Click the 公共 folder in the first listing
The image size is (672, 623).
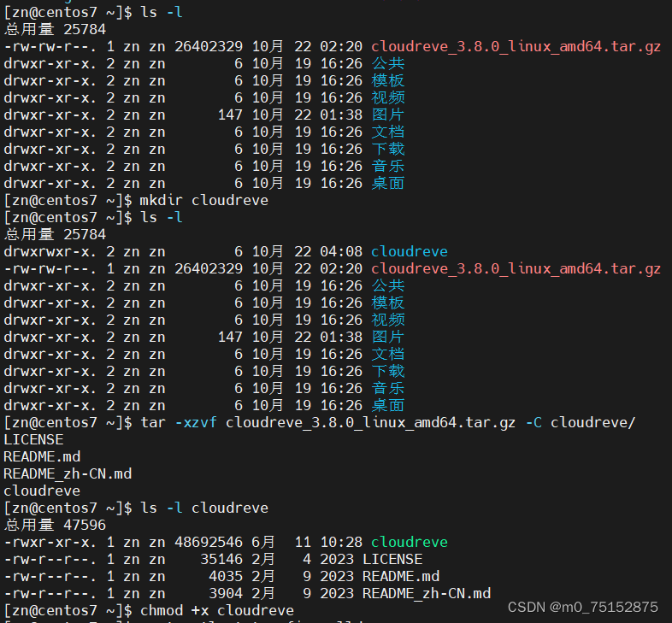388,64
